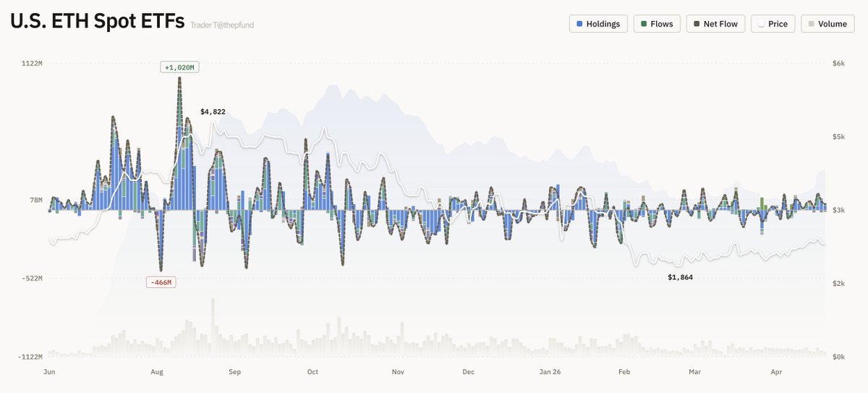Hide the Net Flow series
Screen dimensions: 868x393
tap(715, 24)
